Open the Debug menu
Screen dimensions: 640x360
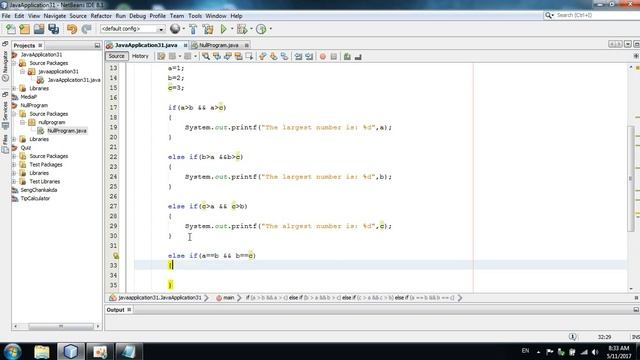pyautogui.click(x=138, y=16)
